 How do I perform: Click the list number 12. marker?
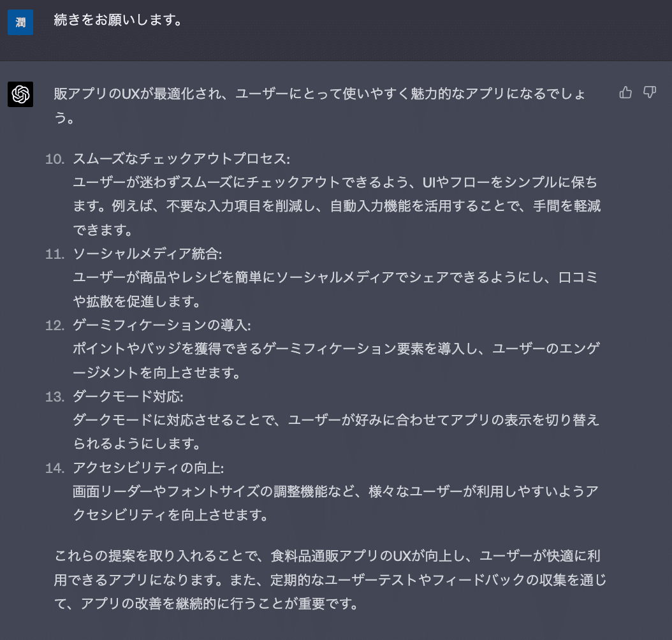(x=55, y=325)
